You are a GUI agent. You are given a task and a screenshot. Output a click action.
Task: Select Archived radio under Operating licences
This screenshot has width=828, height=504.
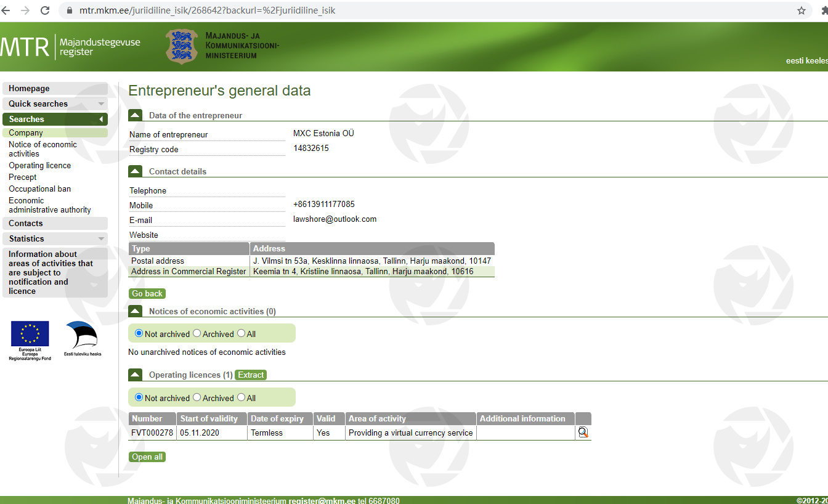pos(197,397)
